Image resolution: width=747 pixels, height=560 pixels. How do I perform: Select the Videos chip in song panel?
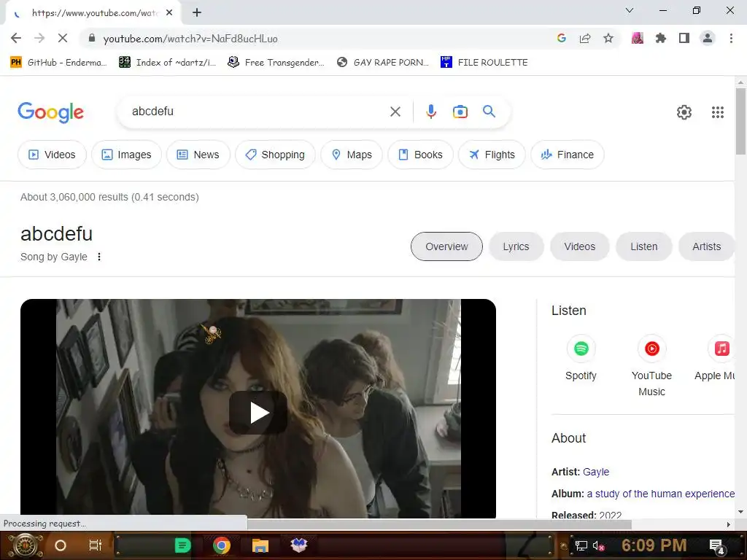coord(579,246)
